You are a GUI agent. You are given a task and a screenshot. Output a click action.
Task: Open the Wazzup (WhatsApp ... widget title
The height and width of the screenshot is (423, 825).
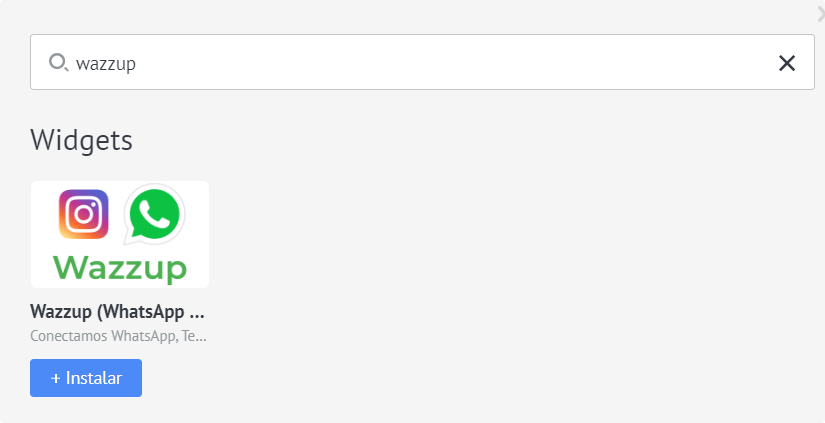pyautogui.click(x=117, y=311)
